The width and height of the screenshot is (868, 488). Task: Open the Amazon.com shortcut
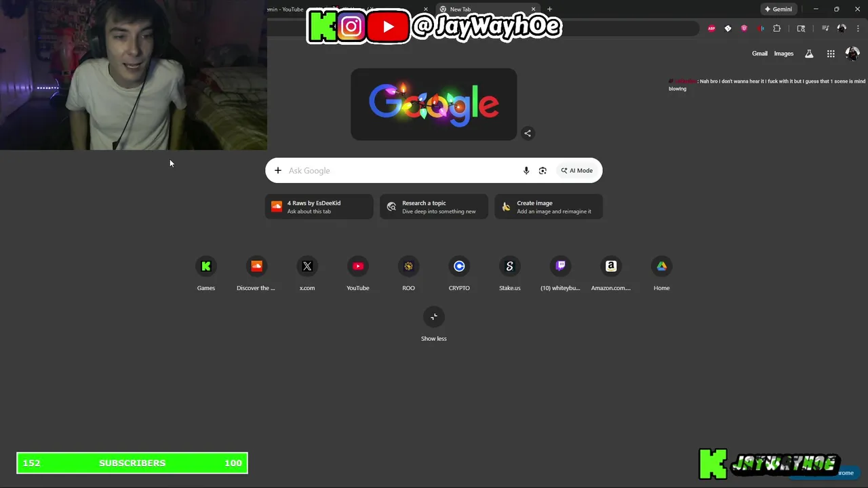[x=611, y=273]
